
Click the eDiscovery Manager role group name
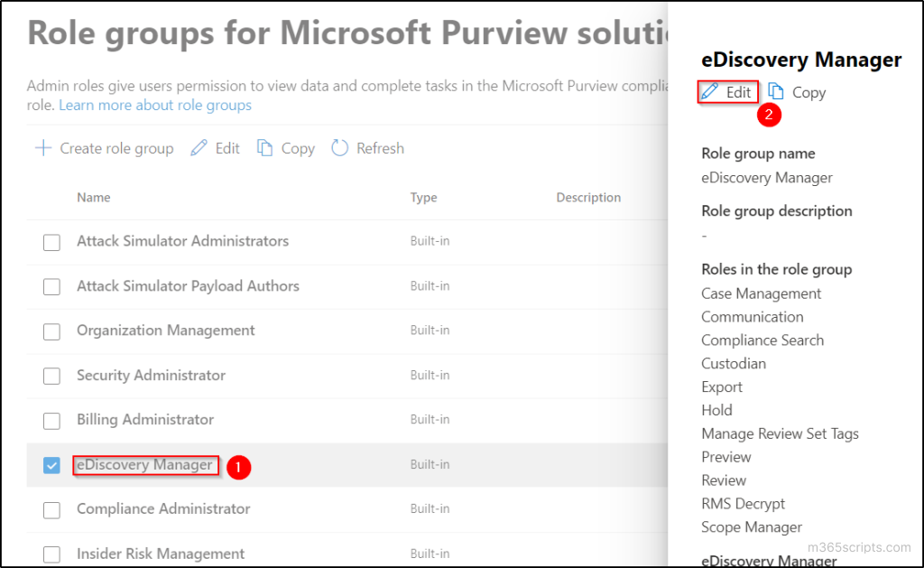145,464
